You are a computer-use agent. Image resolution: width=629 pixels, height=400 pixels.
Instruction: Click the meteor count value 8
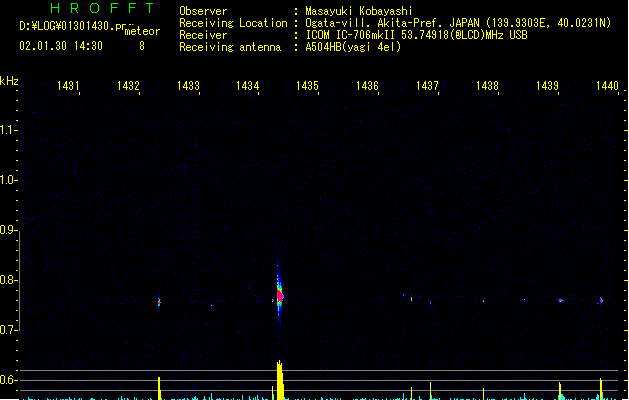click(x=142, y=46)
